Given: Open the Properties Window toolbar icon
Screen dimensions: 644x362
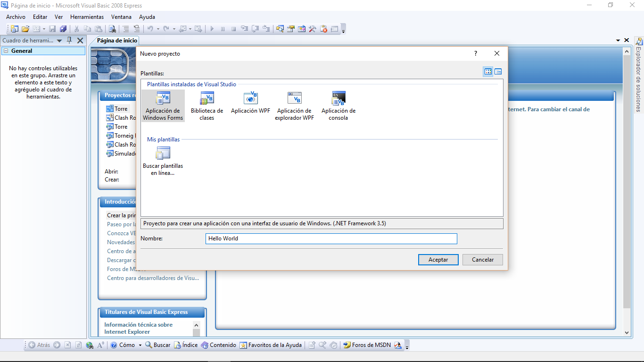Looking at the screenshot, I should click(x=291, y=29).
